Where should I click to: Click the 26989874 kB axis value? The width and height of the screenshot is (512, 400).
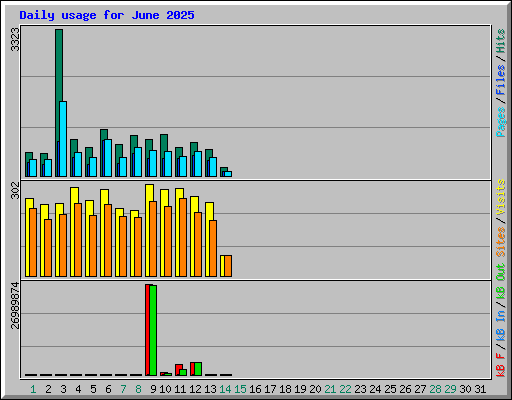click(15, 306)
